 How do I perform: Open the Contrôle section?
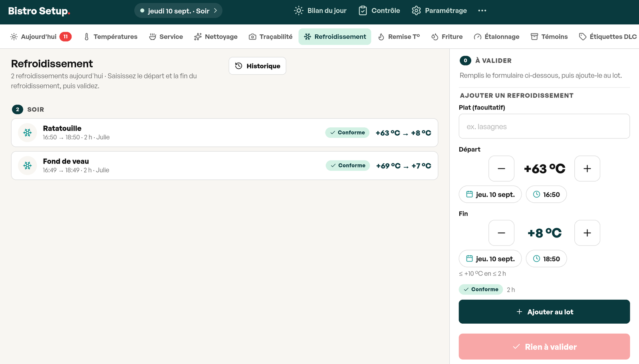click(x=379, y=11)
